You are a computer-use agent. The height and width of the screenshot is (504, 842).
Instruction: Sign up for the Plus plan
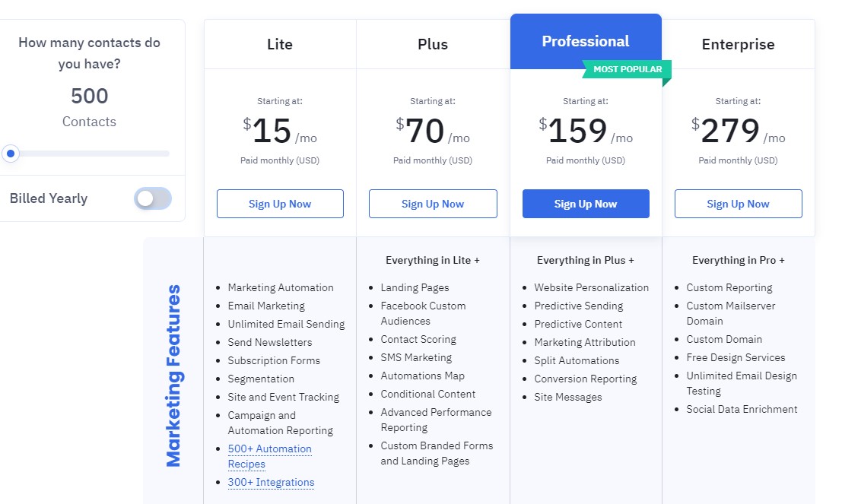(433, 204)
